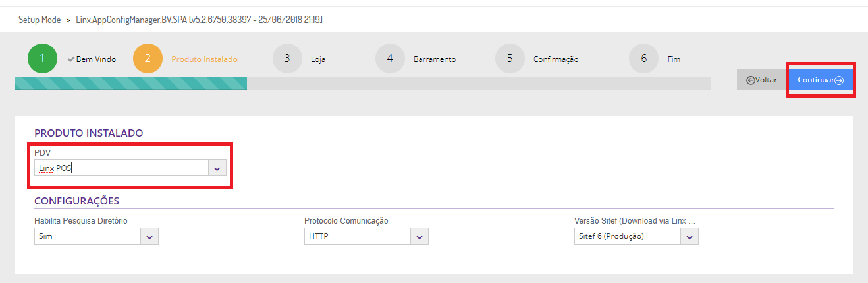Click the step 5 circle icon
This screenshot has width=868, height=283.
click(510, 59)
